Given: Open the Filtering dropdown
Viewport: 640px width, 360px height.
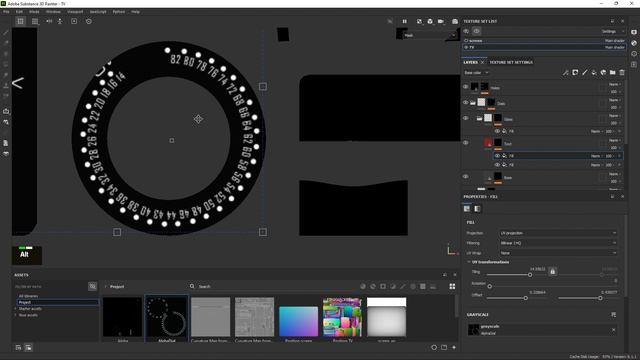Looking at the screenshot, I should tap(558, 243).
